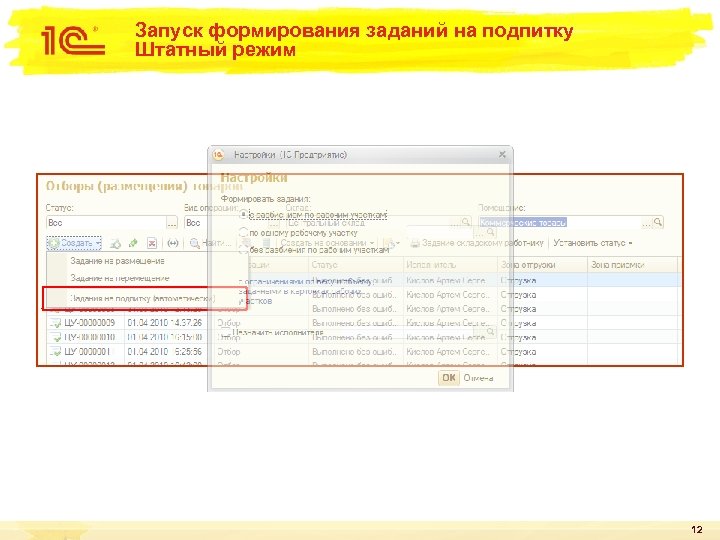Viewport: 720px width, 540px height.
Task: Open the Установить статус dropdown
Action: [593, 243]
